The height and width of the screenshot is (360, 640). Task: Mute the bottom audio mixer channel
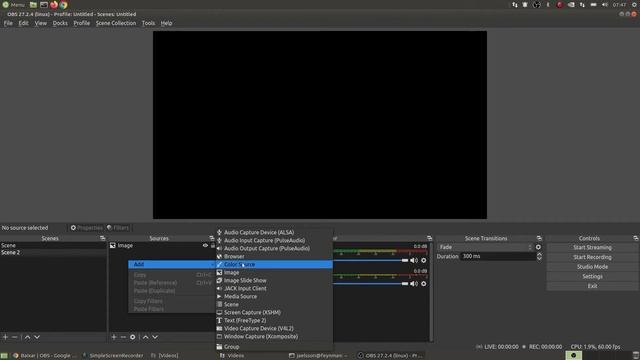point(413,284)
